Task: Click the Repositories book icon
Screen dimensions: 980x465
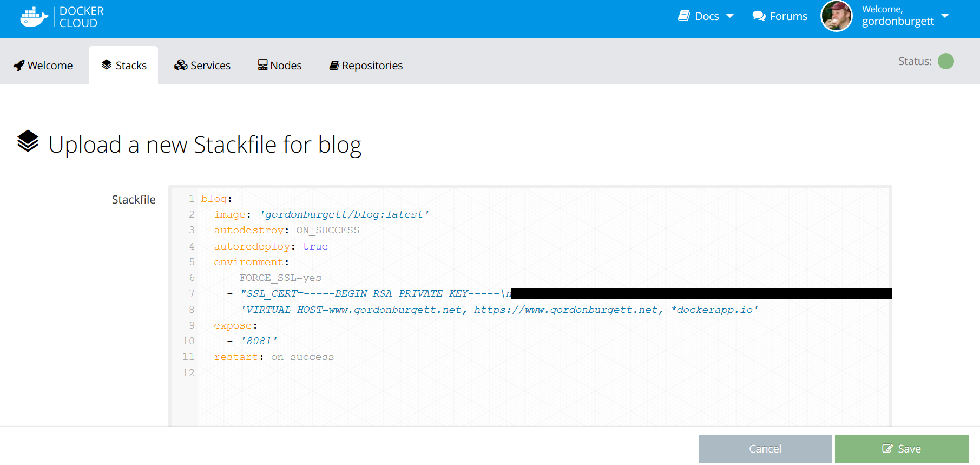Action: [x=334, y=66]
